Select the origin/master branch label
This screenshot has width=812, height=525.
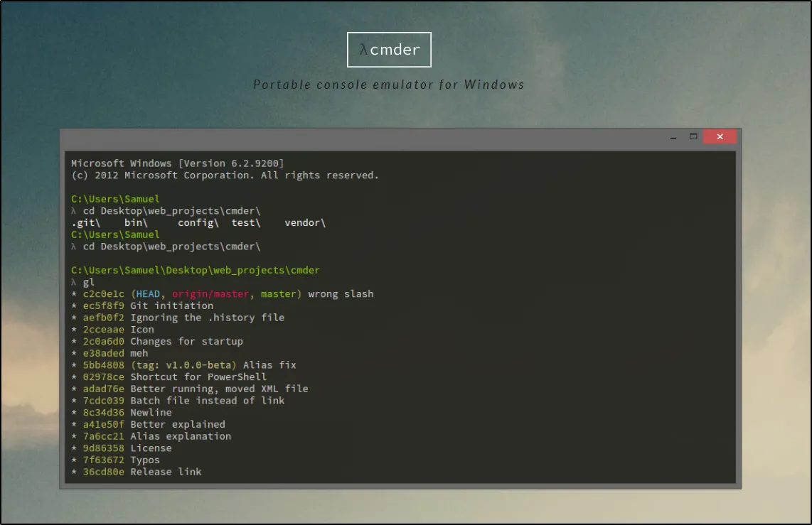[209, 293]
